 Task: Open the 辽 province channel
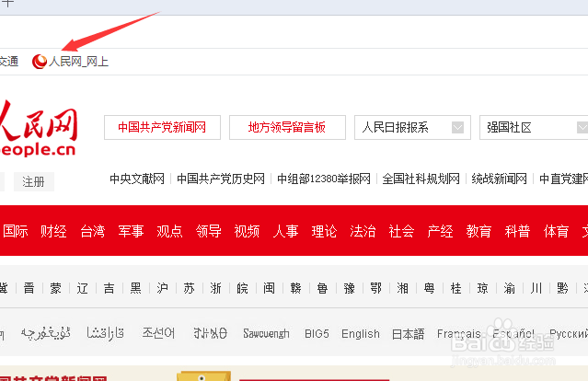pos(82,288)
